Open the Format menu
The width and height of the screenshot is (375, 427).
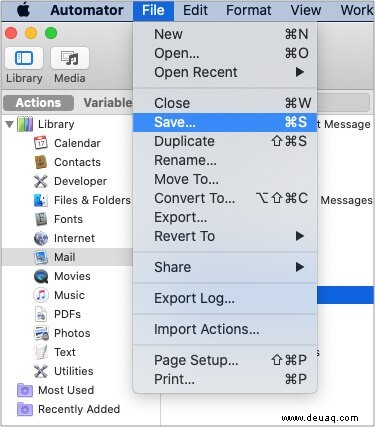(249, 10)
